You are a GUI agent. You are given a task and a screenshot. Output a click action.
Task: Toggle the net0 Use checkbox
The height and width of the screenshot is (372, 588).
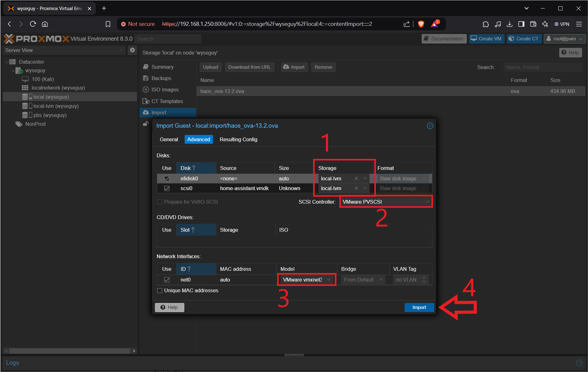(167, 280)
